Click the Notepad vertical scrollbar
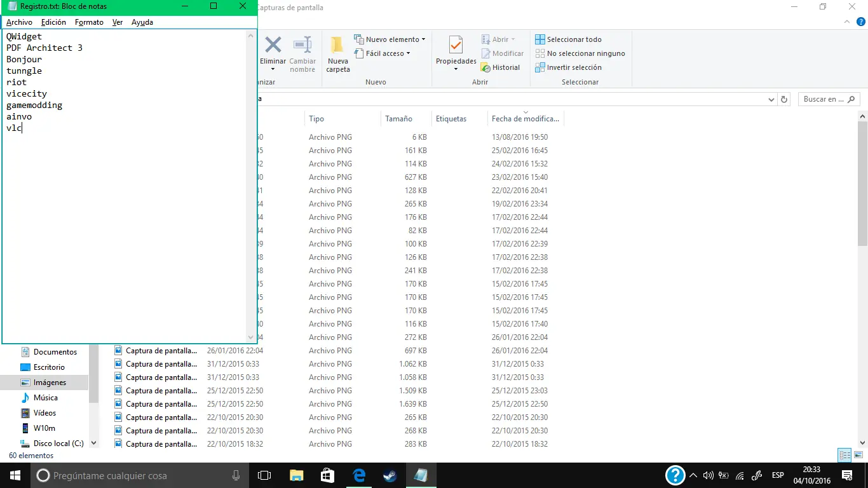The width and height of the screenshot is (868, 488). click(251, 186)
